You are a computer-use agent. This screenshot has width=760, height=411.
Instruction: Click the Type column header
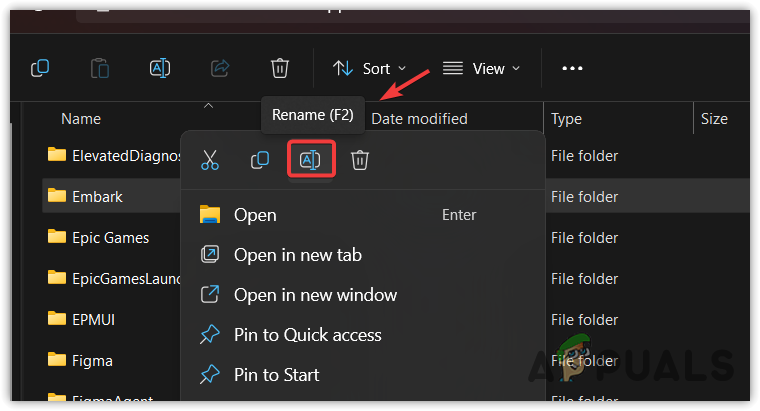click(566, 119)
